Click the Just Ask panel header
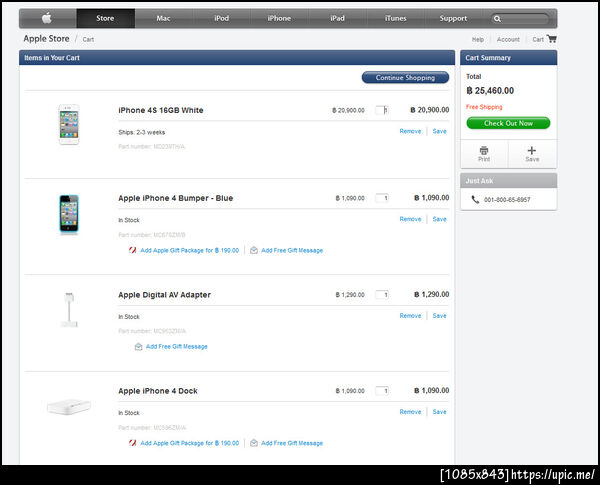Image resolution: width=600 pixels, height=485 pixels. (x=509, y=181)
